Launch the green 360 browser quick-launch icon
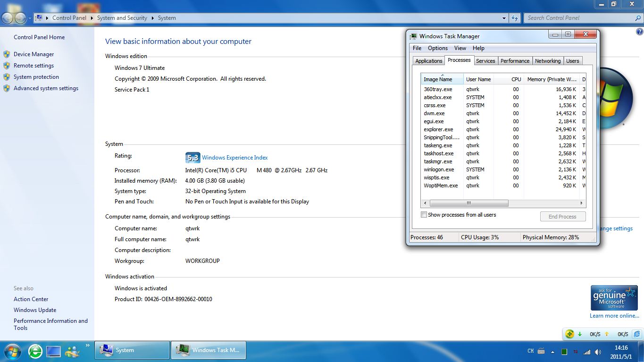The height and width of the screenshot is (362, 644). coord(35,351)
